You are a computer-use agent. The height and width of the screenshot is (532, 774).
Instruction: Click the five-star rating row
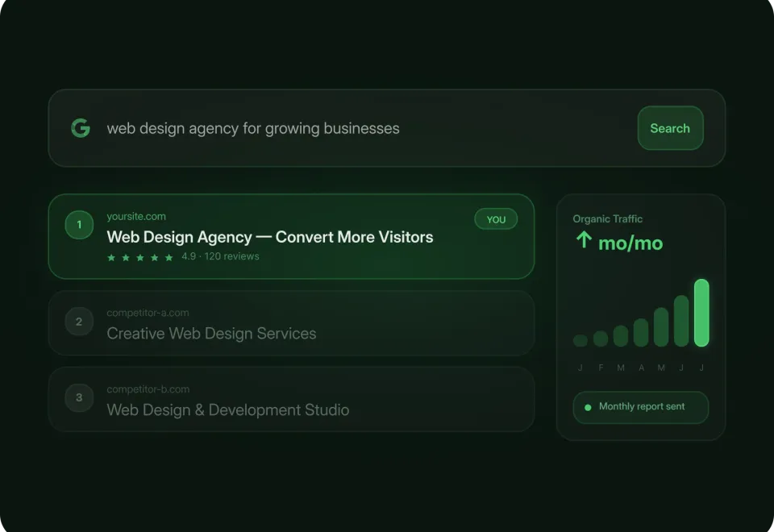tap(140, 258)
